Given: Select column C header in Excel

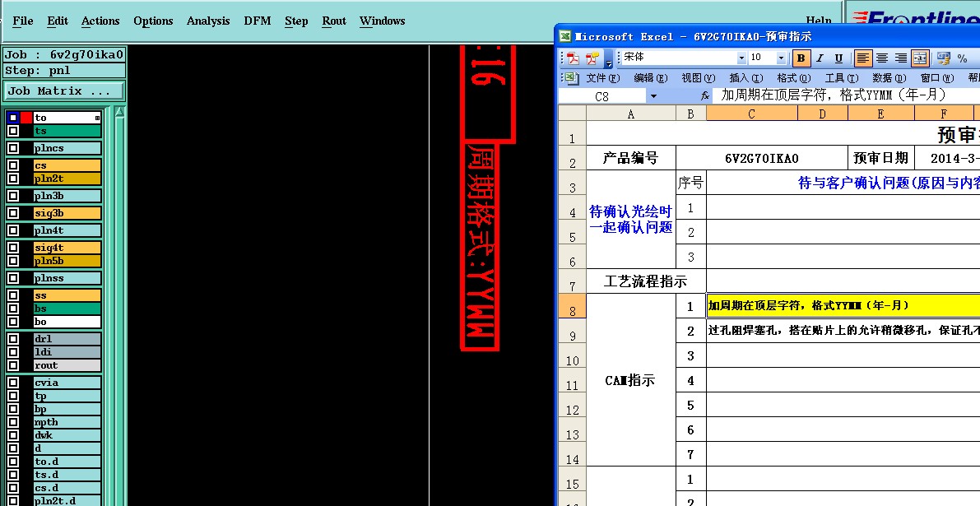Looking at the screenshot, I should [752, 113].
